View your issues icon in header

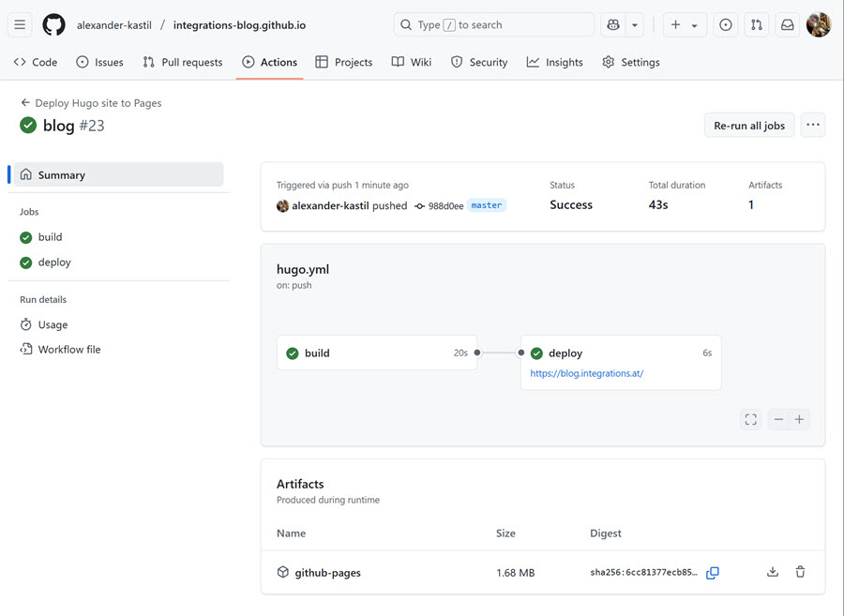(x=726, y=24)
